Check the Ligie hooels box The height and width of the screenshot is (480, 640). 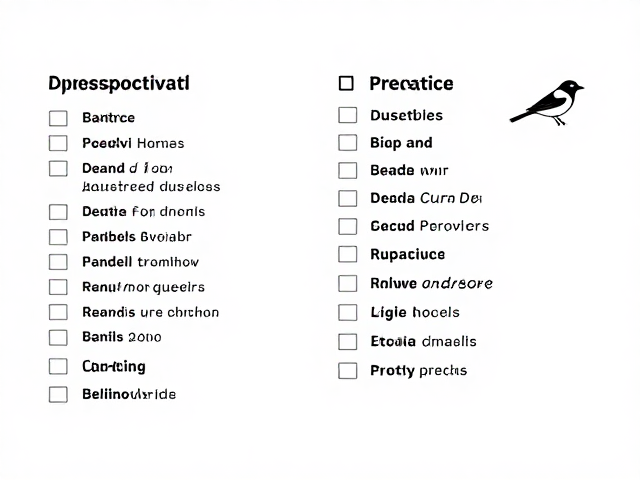348,313
